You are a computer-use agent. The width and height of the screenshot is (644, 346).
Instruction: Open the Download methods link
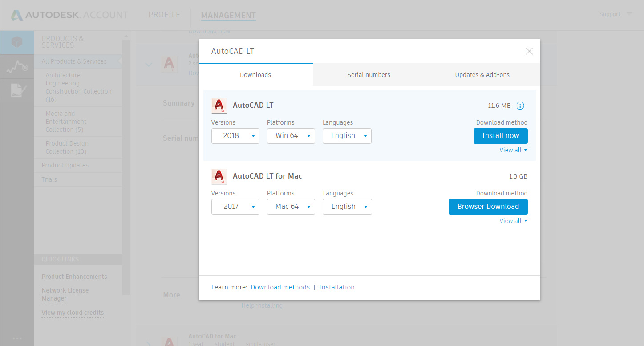[x=280, y=287]
